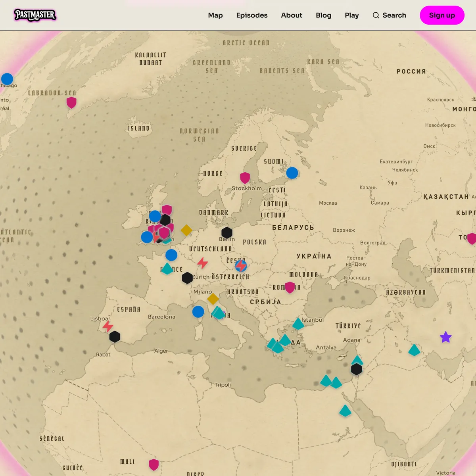Click the POLSKA country label
Screen dimensions: 476x476
pyautogui.click(x=255, y=242)
